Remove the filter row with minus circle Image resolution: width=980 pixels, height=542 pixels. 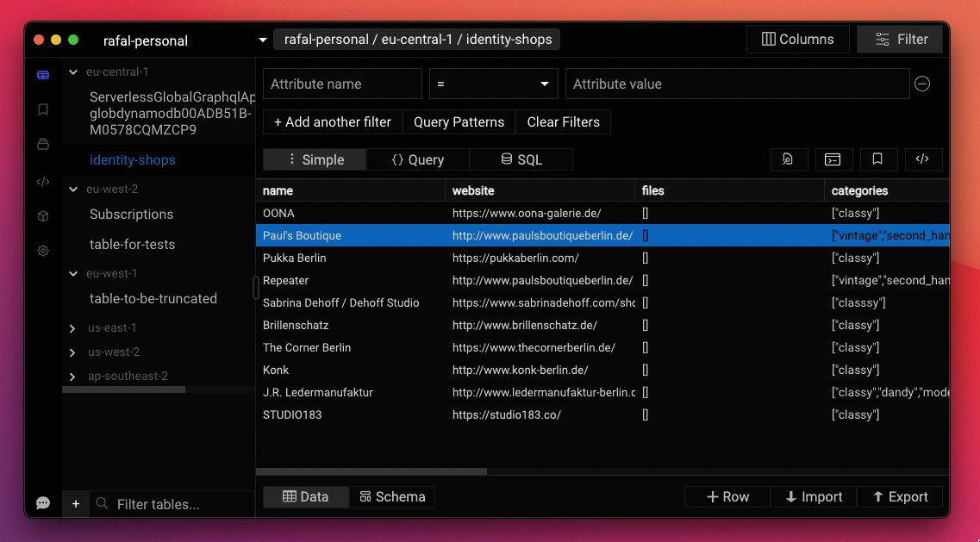[922, 84]
